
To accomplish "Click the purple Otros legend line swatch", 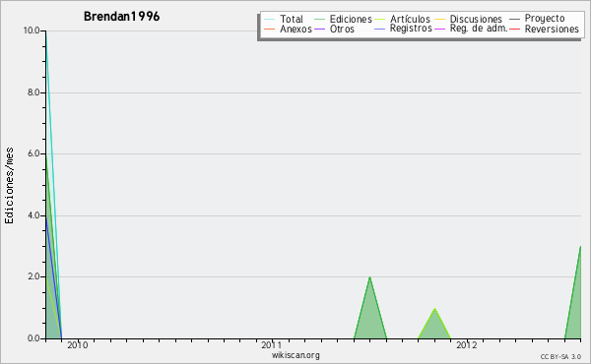I will click(319, 29).
